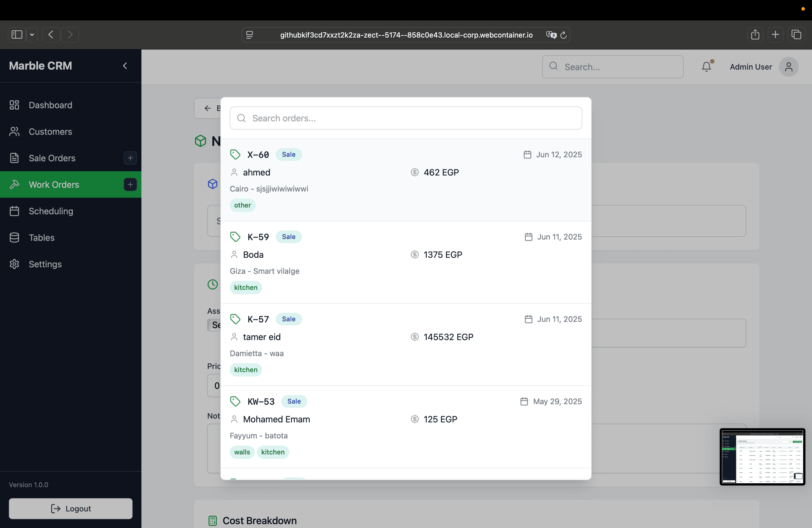The image size is (812, 528).
Task: Click the walls tag on KW-53
Action: pyautogui.click(x=242, y=452)
